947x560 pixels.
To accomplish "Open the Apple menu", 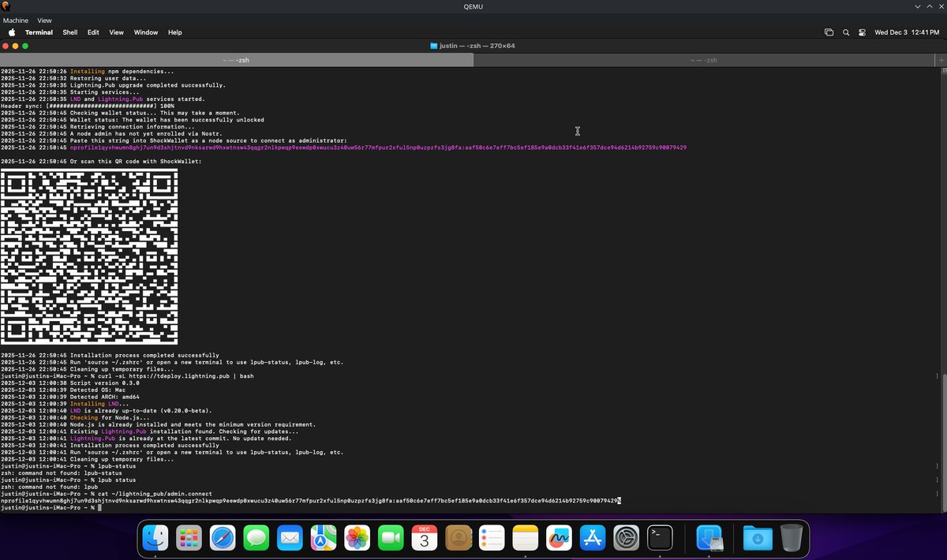I will [x=12, y=32].
